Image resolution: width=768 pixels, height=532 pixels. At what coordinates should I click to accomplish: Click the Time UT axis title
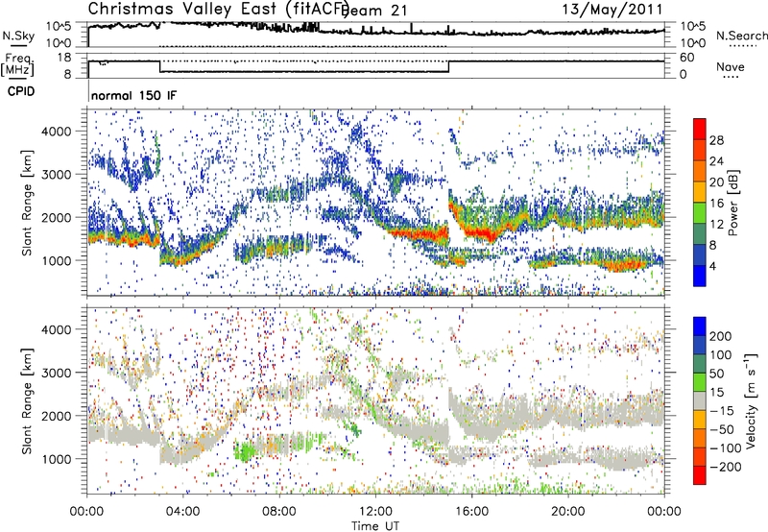[x=375, y=525]
